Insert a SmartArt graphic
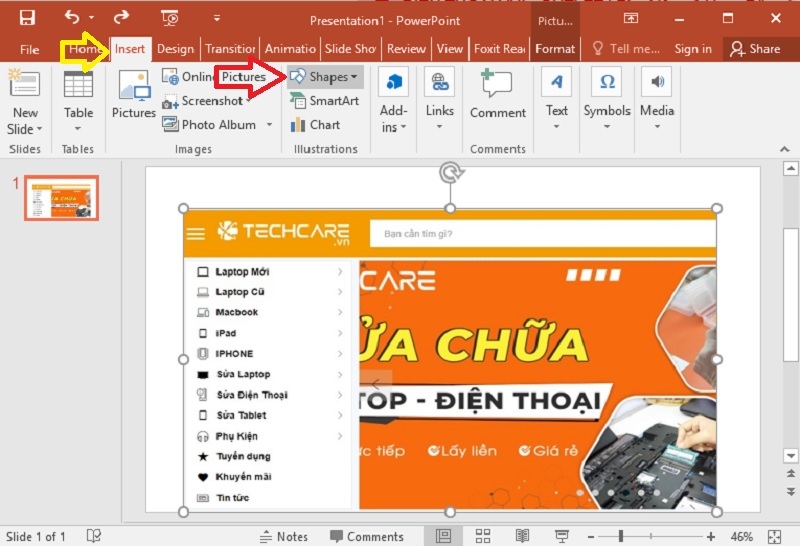This screenshot has width=800, height=546. 325,101
